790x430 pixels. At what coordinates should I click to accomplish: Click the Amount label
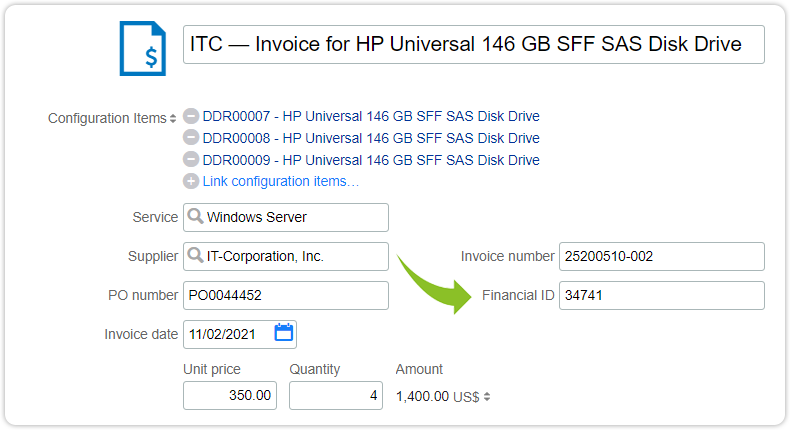pos(419,370)
